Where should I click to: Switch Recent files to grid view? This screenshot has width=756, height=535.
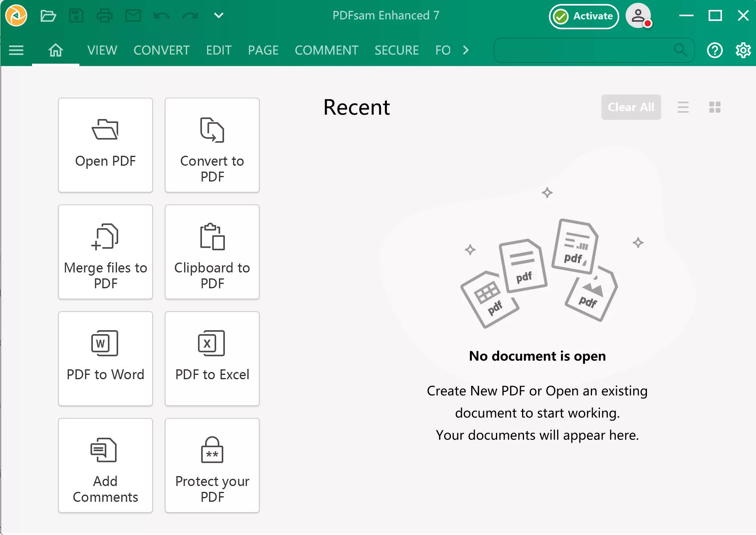(x=715, y=107)
